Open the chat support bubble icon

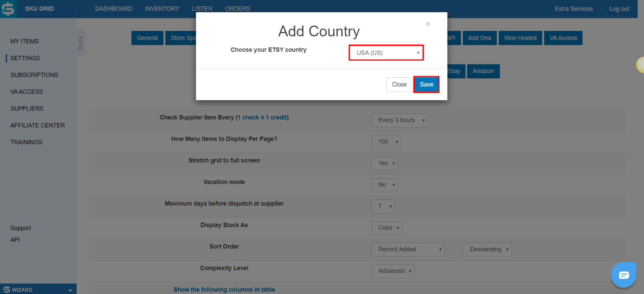tap(624, 275)
